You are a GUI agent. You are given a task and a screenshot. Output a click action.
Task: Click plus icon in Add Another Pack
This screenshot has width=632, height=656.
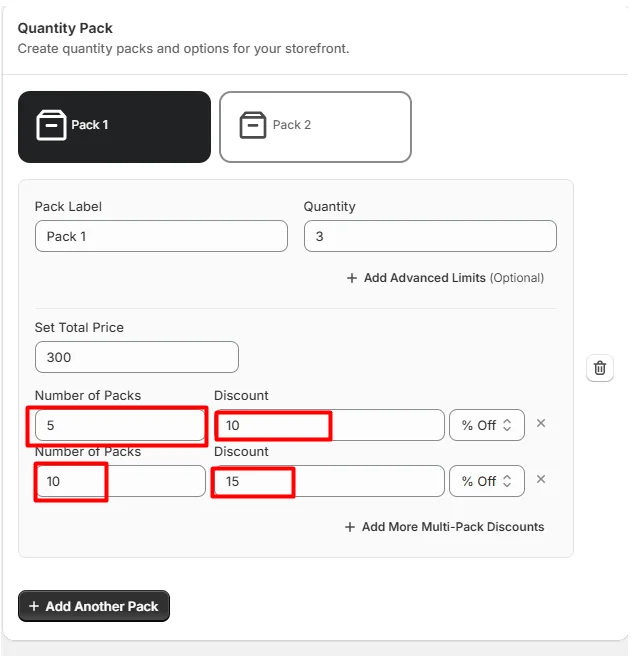(x=34, y=606)
